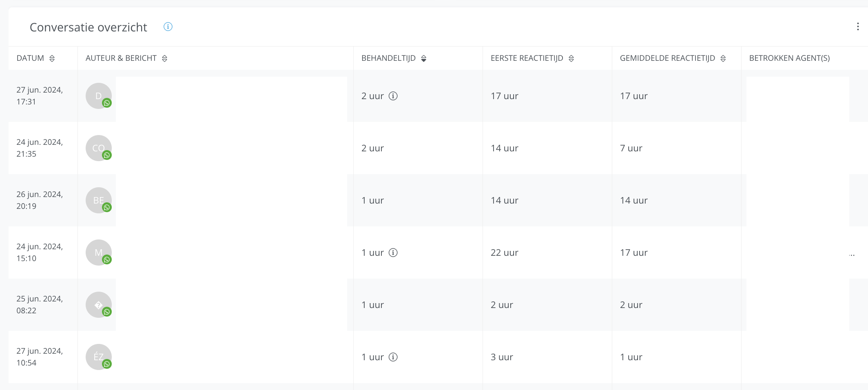The height and width of the screenshot is (390, 868).
Task: Click the EERSTE REACTIETIJD header label
Action: coord(527,58)
